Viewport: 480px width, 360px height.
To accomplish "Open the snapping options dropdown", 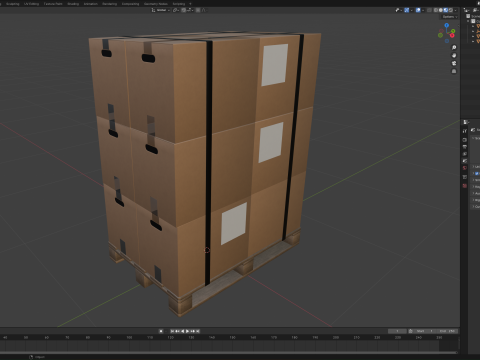I will [x=190, y=10].
